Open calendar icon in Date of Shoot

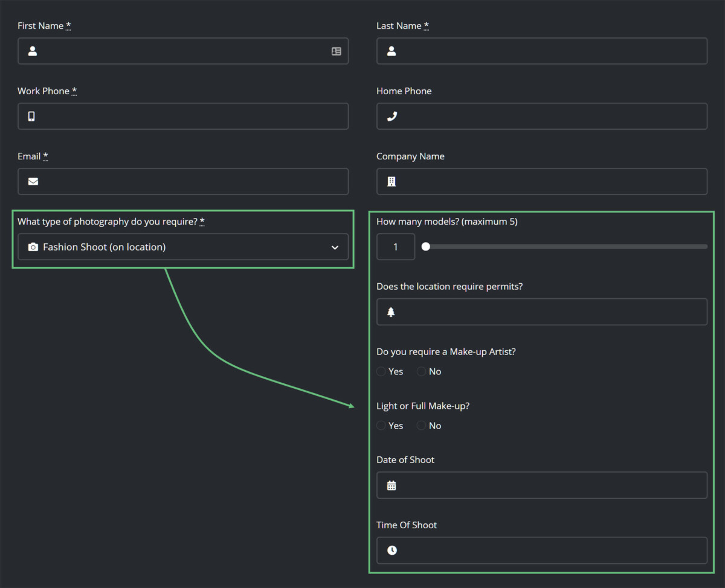click(x=391, y=485)
